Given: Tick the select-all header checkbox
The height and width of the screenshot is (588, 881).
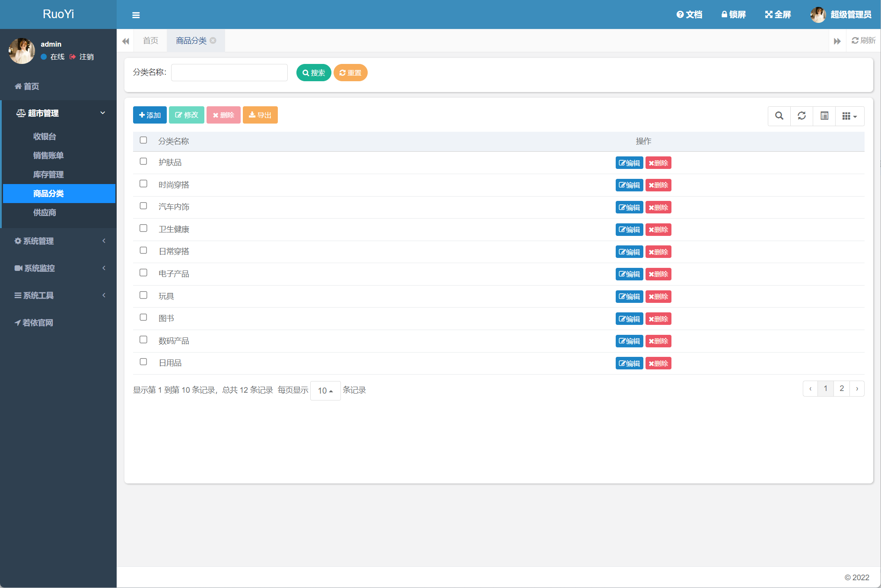Looking at the screenshot, I should (x=143, y=140).
